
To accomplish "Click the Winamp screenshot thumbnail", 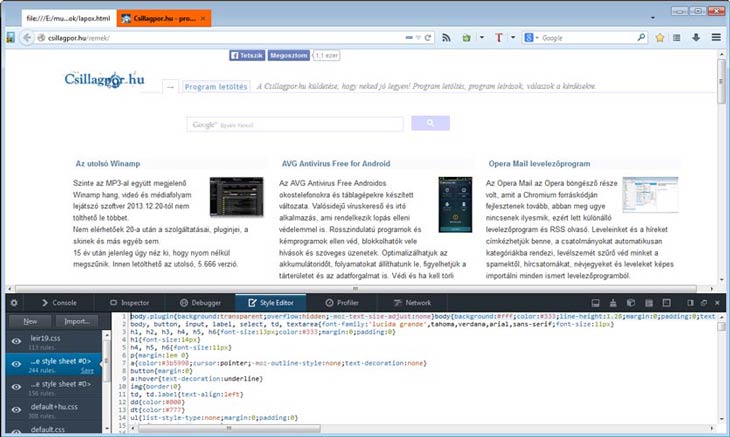I will click(x=237, y=196).
